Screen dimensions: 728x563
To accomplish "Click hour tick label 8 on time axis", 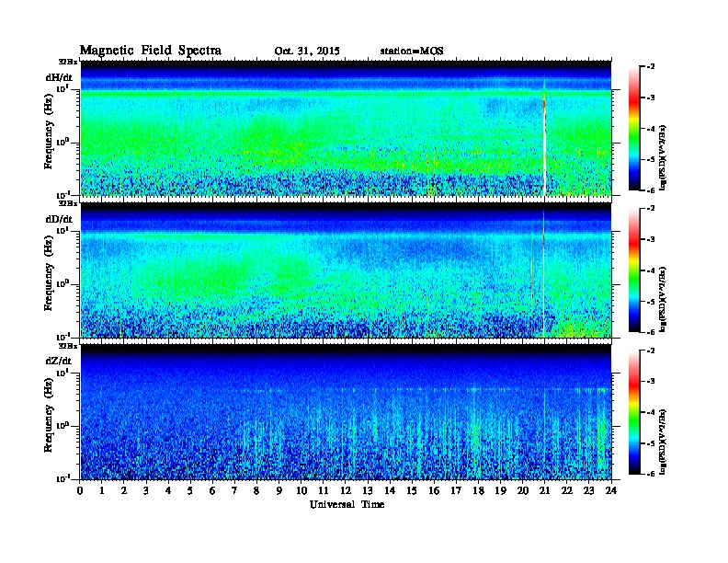I will point(256,490).
